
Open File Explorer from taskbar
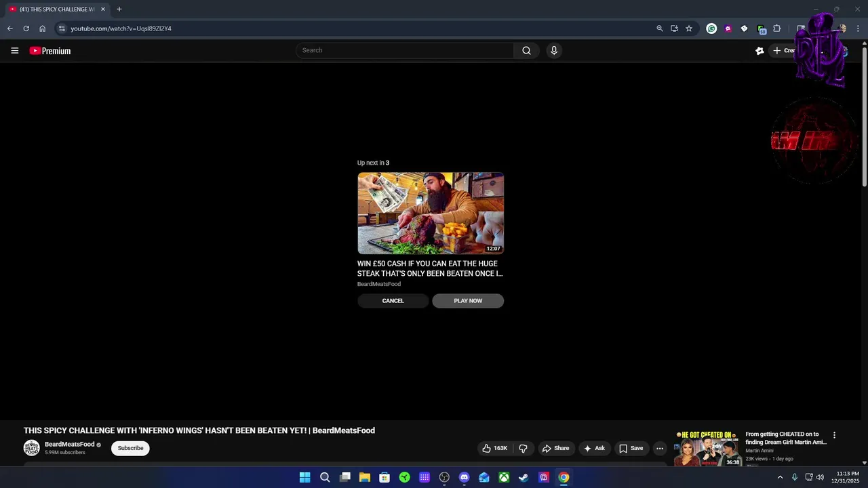[x=364, y=477]
